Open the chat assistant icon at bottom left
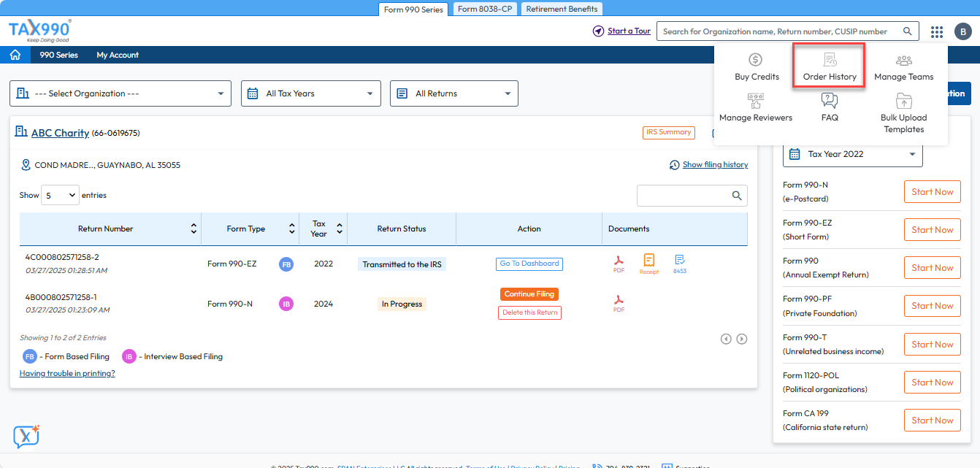980x468 pixels. [x=26, y=437]
